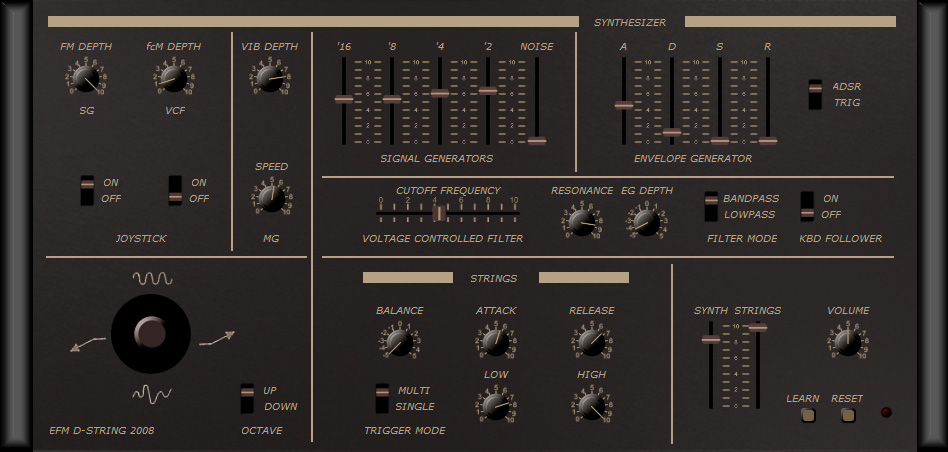The image size is (948, 452).
Task: Click the strings HIGH knob
Action: point(591,407)
